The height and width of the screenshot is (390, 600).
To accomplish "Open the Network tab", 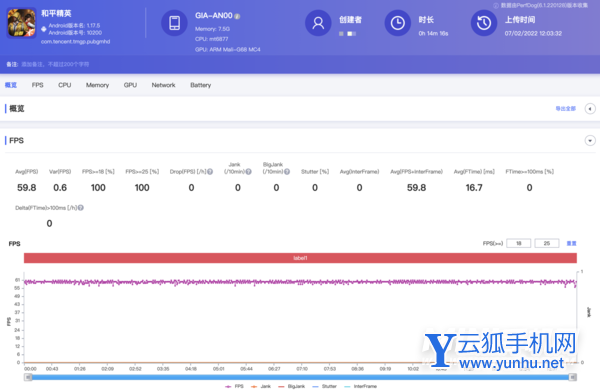I will pyautogui.click(x=163, y=85).
